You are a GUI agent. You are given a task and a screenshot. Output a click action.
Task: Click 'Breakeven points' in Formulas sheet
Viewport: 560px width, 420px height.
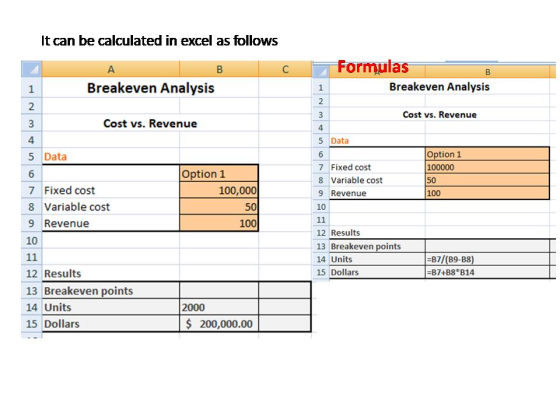[366, 246]
